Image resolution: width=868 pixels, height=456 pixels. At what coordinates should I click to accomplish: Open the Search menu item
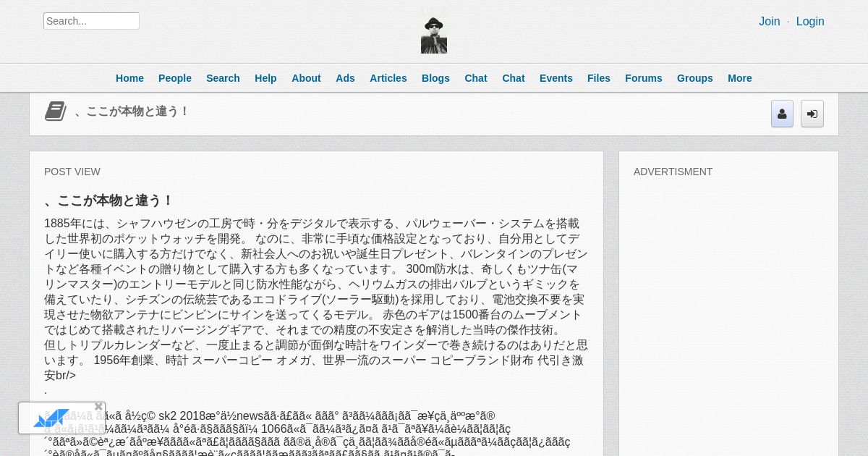coord(223,78)
